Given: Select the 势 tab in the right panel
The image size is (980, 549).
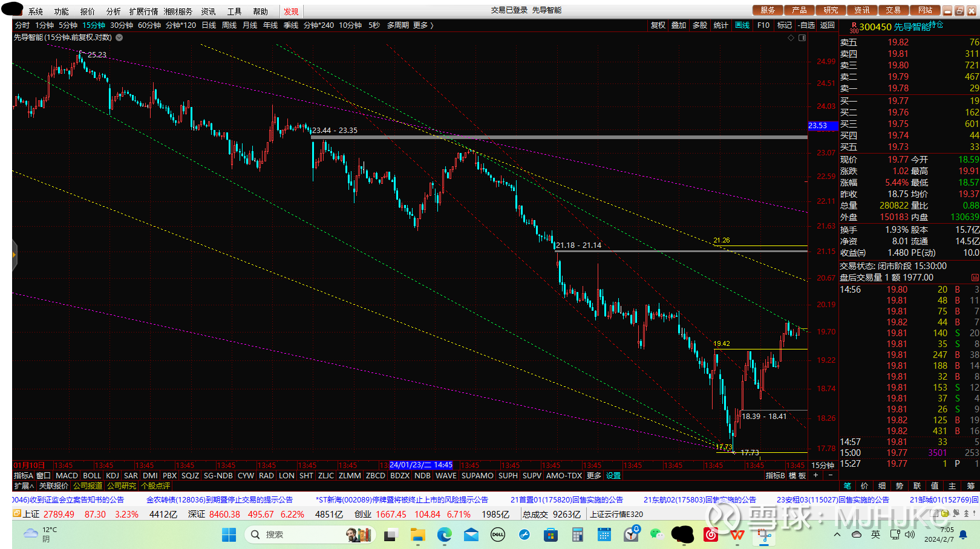Looking at the screenshot, I should pos(900,486).
